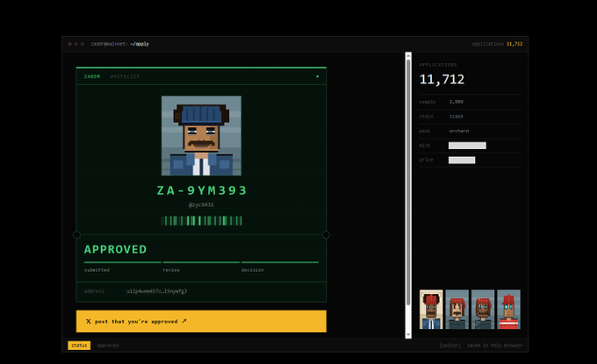Image resolution: width=597 pixels, height=364 pixels.
Task: Click the green status dot on card header
Action: 317,76
